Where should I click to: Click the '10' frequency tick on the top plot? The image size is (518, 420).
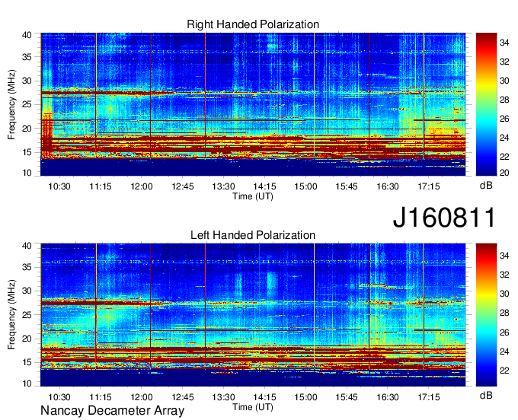coord(27,173)
